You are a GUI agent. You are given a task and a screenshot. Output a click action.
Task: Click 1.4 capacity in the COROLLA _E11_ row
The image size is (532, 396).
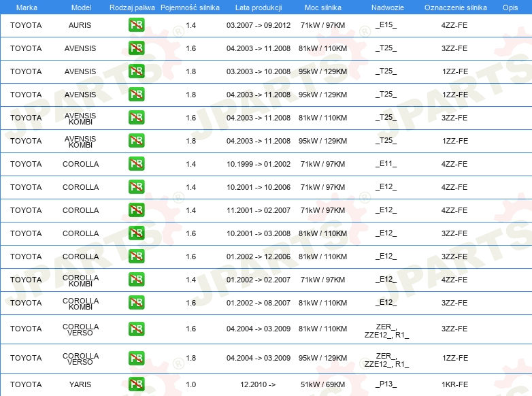pos(190,164)
